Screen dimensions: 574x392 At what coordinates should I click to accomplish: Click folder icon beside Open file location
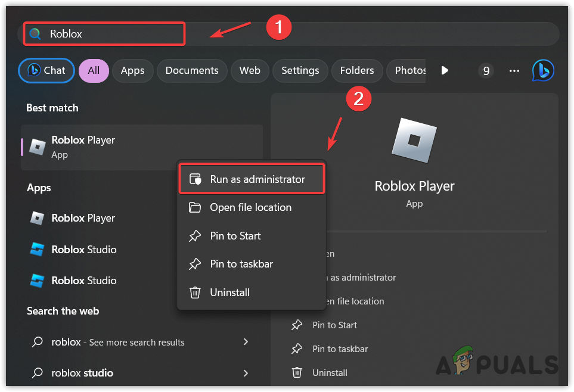point(195,207)
